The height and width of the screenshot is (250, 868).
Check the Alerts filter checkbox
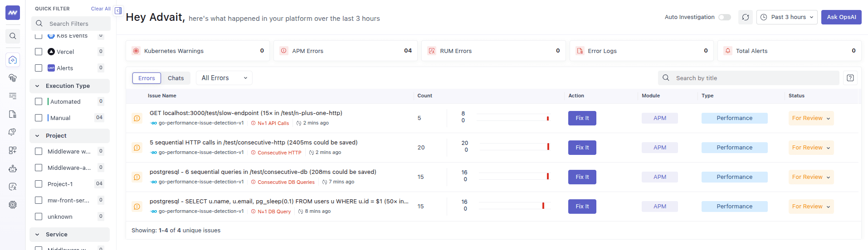tap(39, 68)
